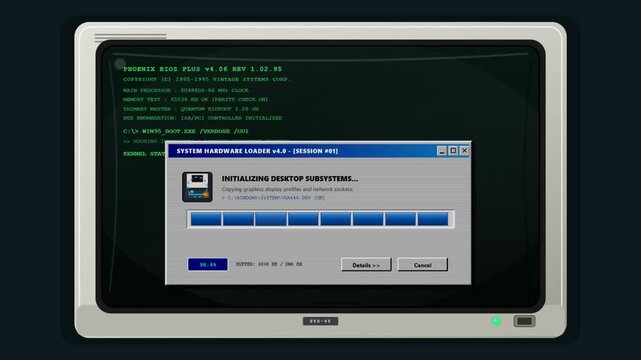The width and height of the screenshot is (641, 360).
Task: Minimize the System Hardware Loader window
Action: click(442, 151)
